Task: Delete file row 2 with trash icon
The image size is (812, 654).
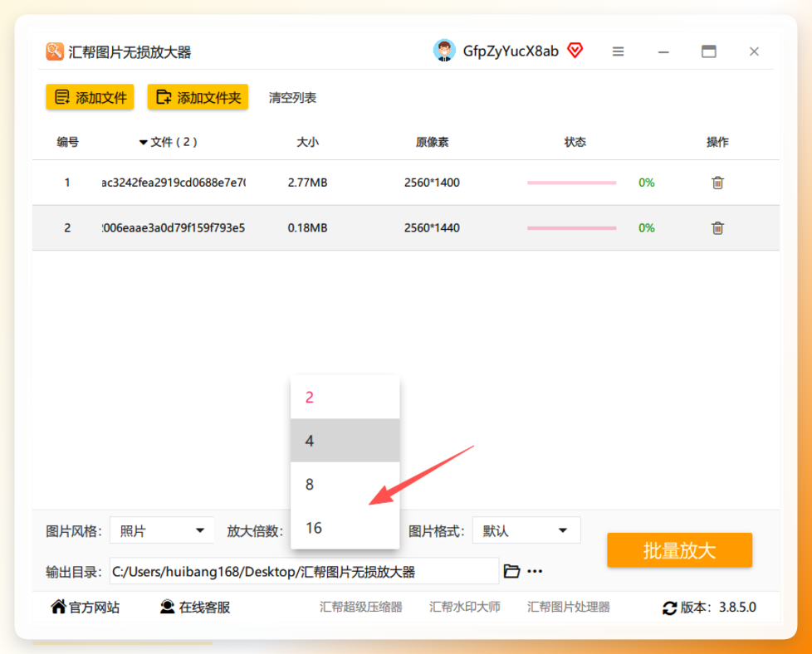Action: (717, 228)
